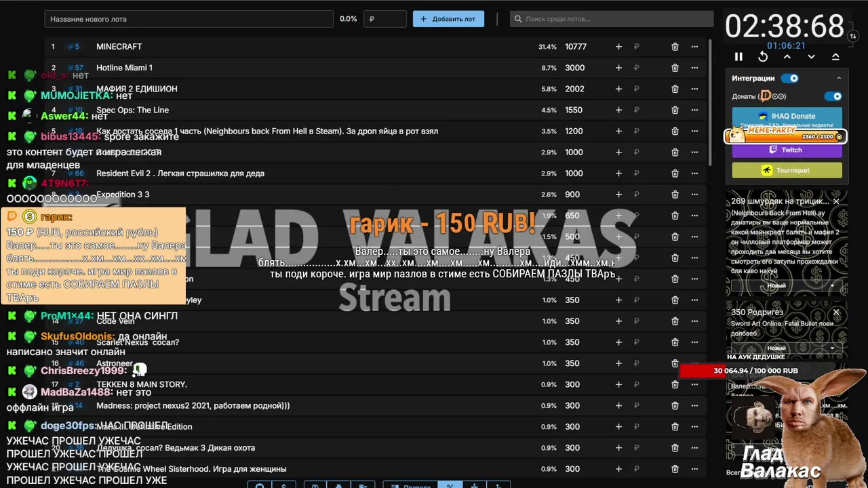Dismiss the 350 Родригез donation card

836,312
